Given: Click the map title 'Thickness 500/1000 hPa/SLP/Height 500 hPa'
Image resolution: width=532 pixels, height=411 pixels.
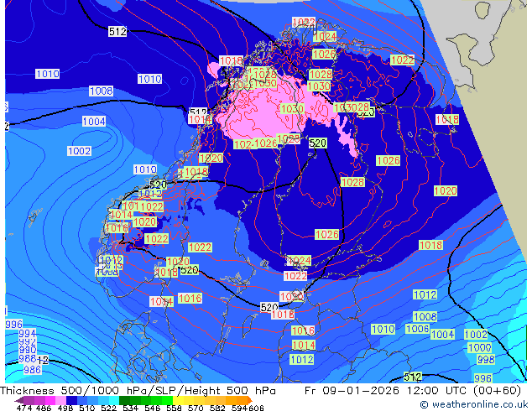Looking at the screenshot, I should (x=138, y=391).
